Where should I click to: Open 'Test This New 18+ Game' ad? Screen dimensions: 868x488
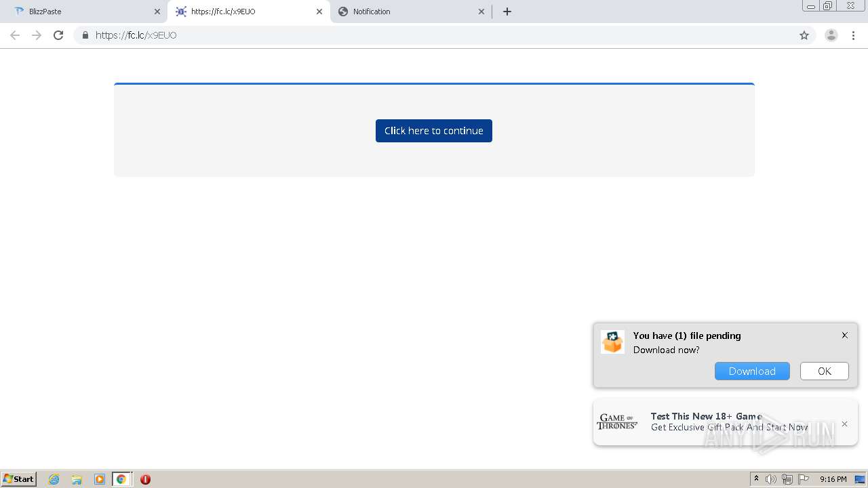point(707,416)
